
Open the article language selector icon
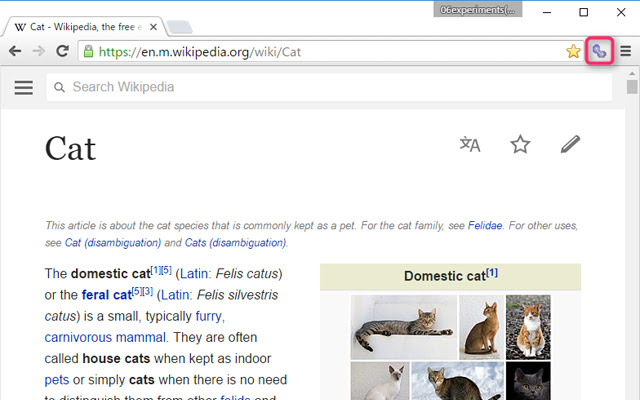[470, 144]
